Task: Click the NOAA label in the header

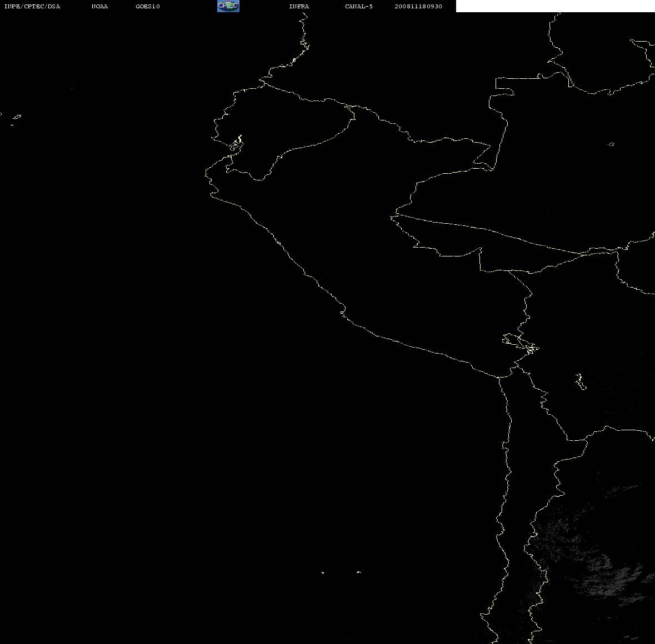Action: point(99,6)
